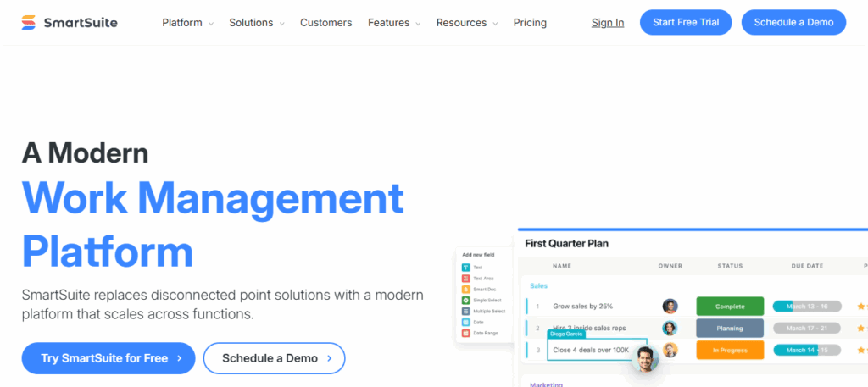This screenshot has height=387, width=868.
Task: Click the March 13 - 16 progress bar
Action: 806,307
